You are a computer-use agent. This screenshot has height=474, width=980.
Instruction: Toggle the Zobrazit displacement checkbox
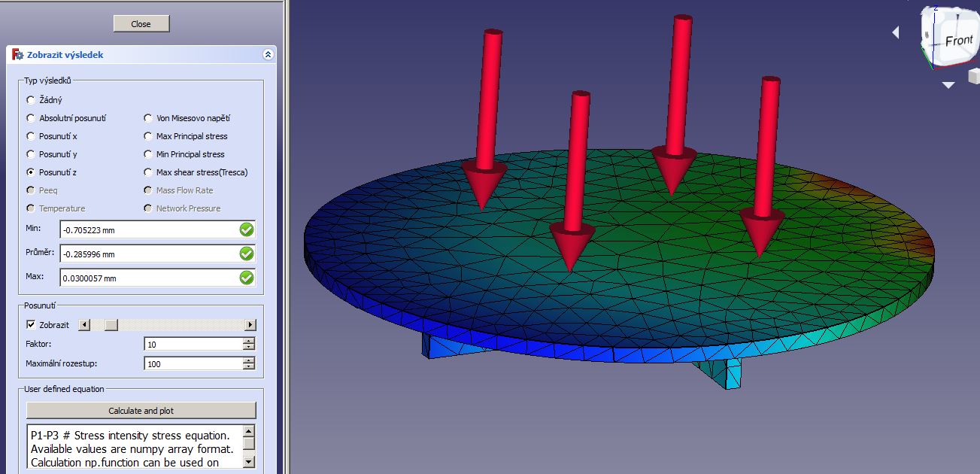click(x=31, y=325)
